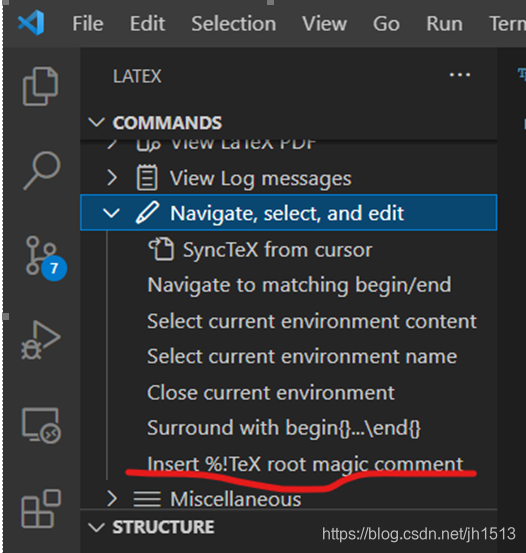
Task: Expand View Log messages group
Action: tap(112, 178)
